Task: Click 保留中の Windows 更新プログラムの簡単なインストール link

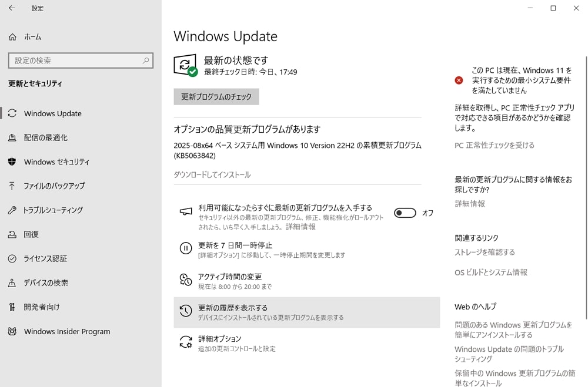Action: (x=515, y=378)
